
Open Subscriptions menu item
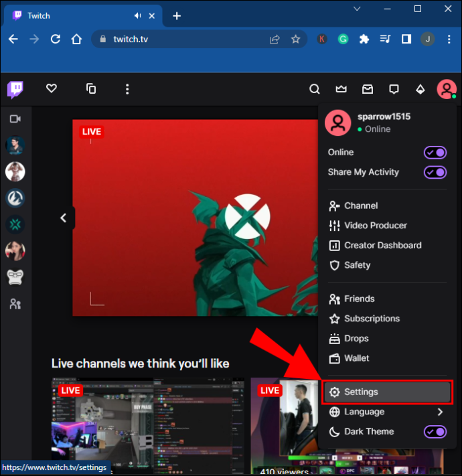point(387,319)
